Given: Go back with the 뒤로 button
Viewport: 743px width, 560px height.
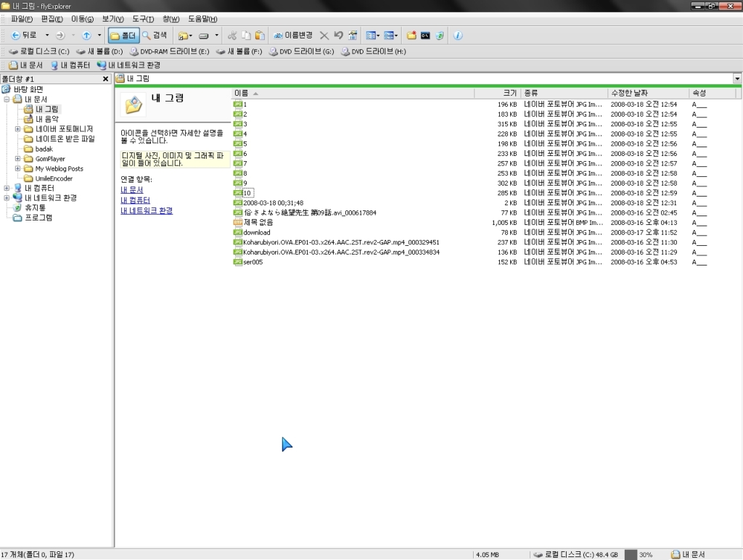Looking at the screenshot, I should click(24, 36).
